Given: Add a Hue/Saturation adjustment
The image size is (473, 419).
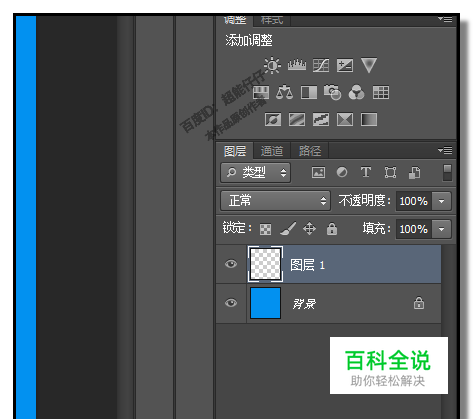Looking at the screenshot, I should [x=261, y=92].
